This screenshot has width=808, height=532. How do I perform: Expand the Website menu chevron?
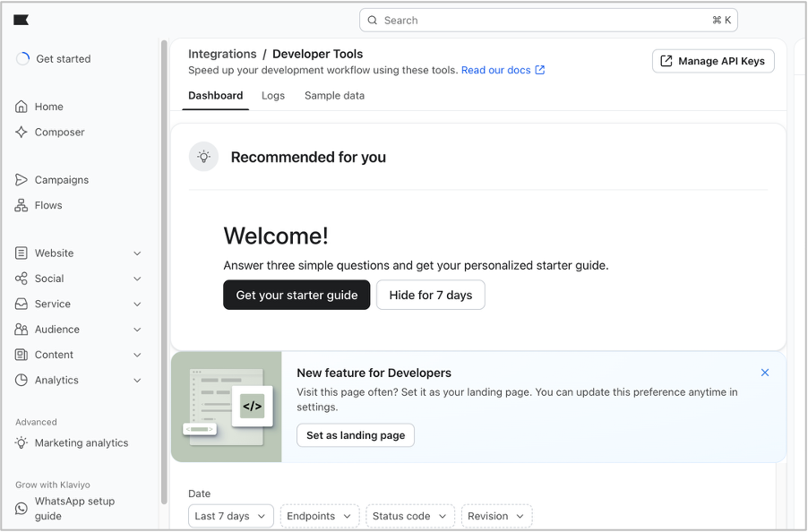(137, 253)
